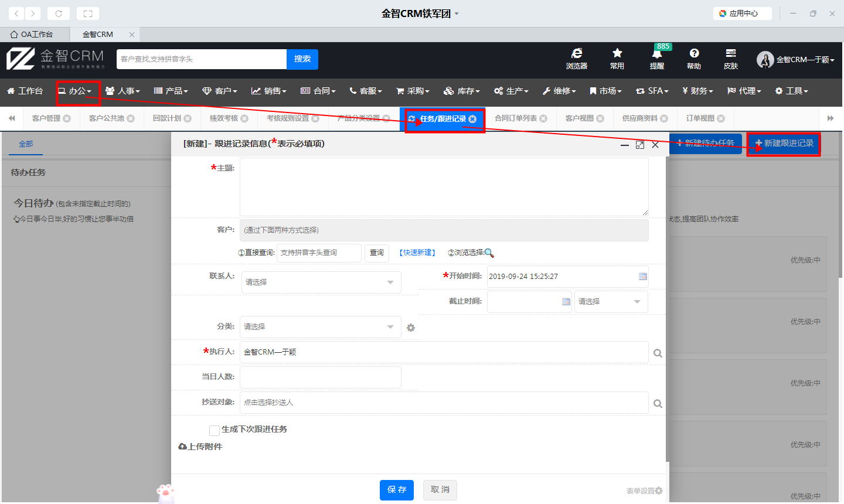
Task: Go to 工作台 in the menu bar
Action: point(25,91)
